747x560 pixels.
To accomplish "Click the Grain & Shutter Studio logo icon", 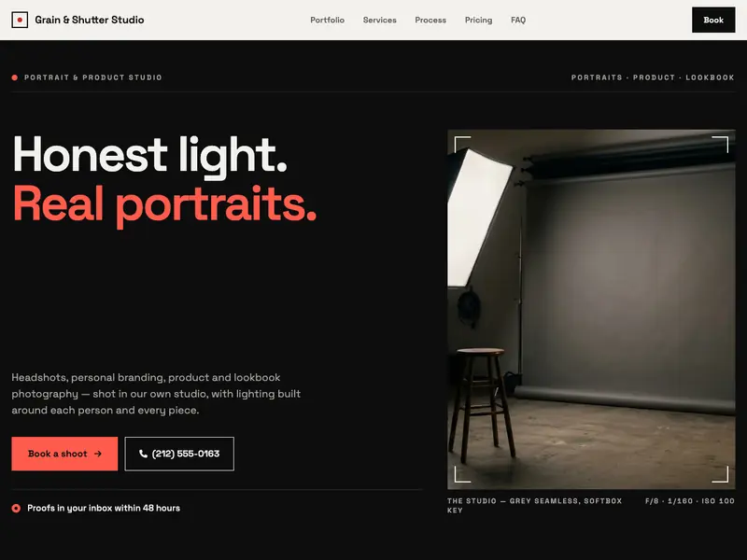I will coord(20,20).
